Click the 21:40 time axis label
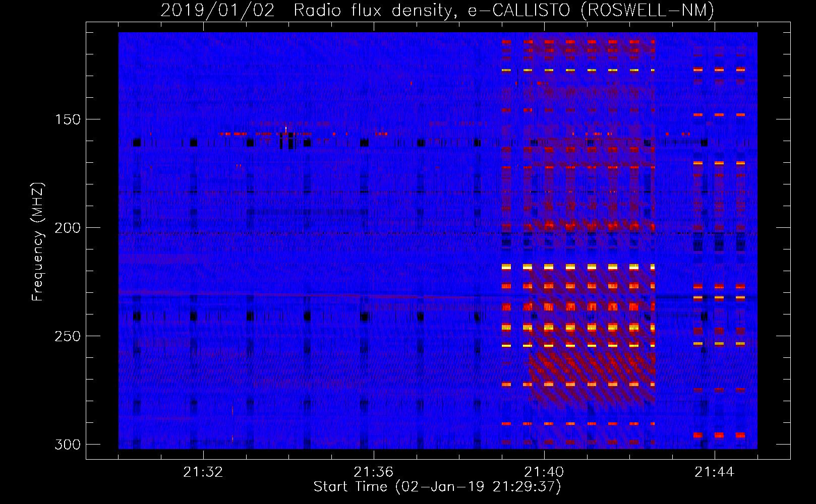 [544, 472]
